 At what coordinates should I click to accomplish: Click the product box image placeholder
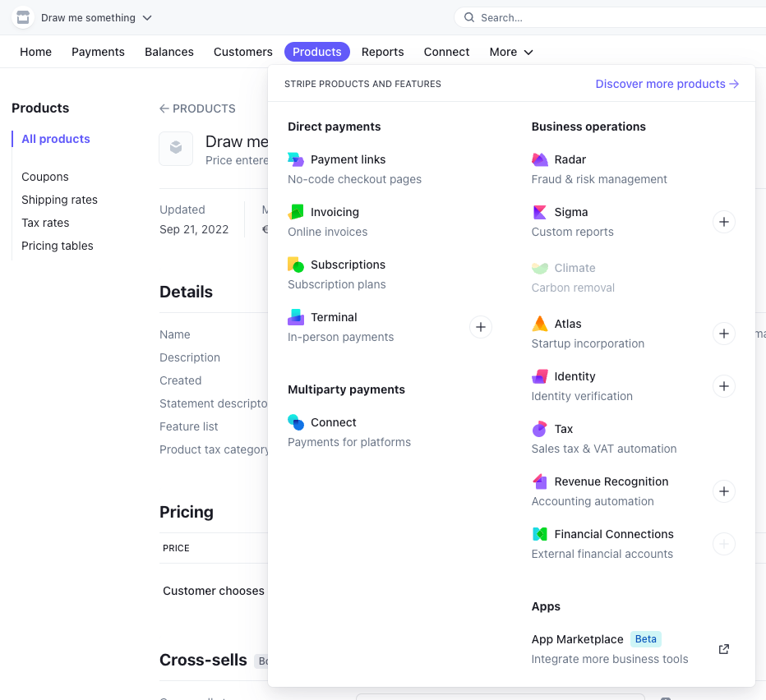click(x=176, y=149)
